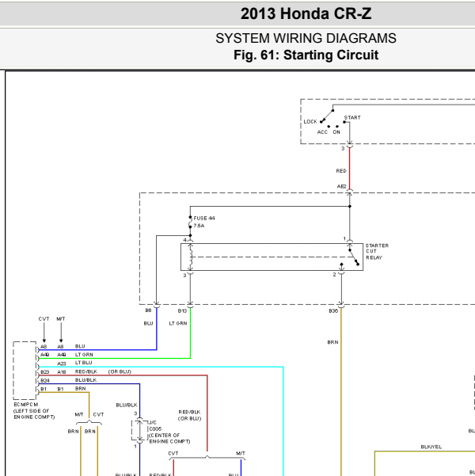This screenshot has width=475, height=476.
Task: Click the 'Fig. 61: Starting Circuit' caption
Action: [x=306, y=55]
